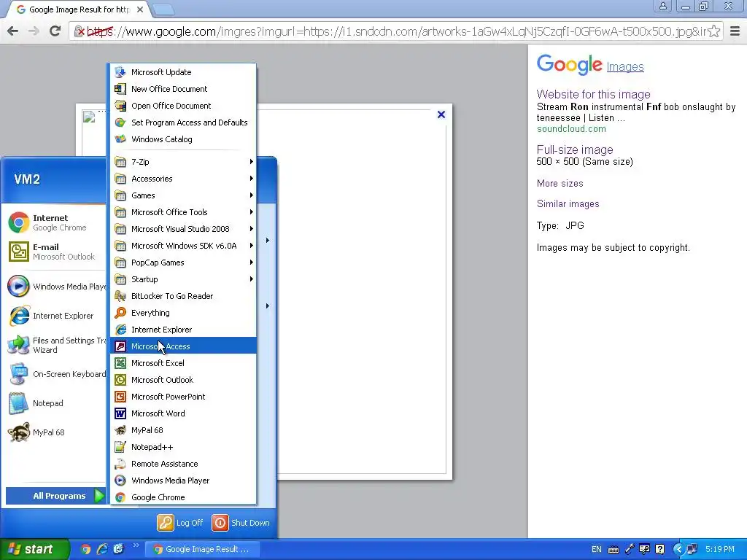
Task: Start Remote Assistance
Action: pos(183,463)
